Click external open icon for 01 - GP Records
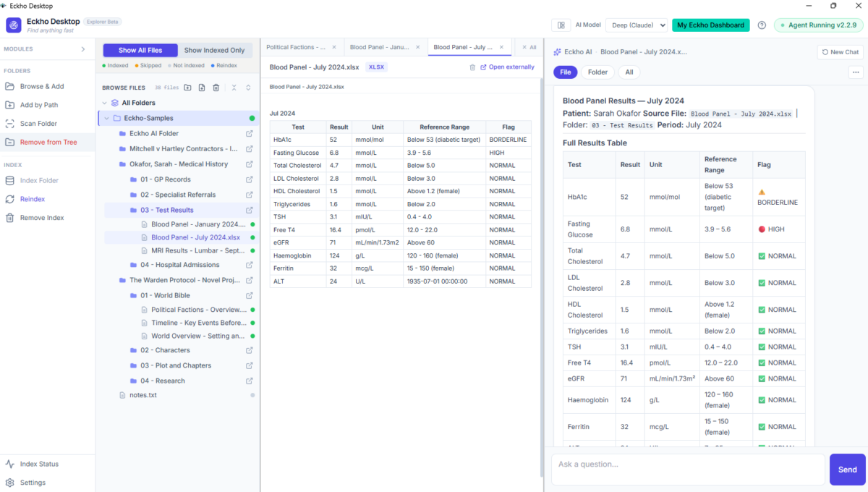The width and height of the screenshot is (868, 492). (x=250, y=179)
